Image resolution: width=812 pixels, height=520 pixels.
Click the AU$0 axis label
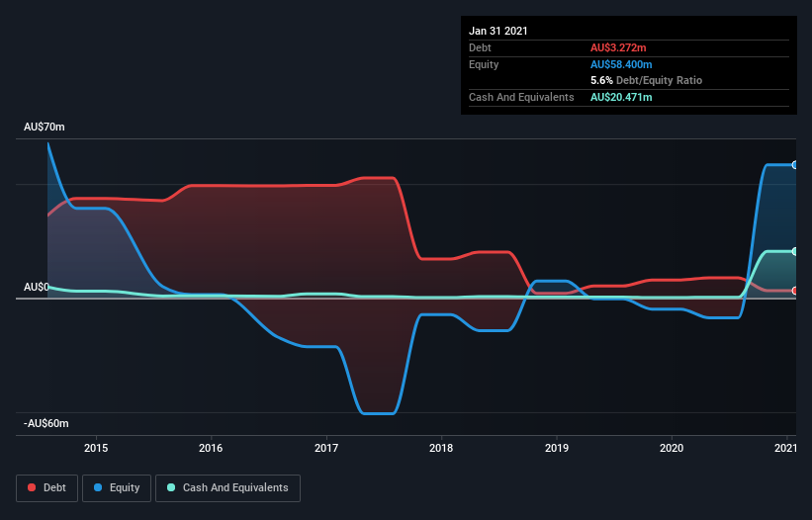tap(37, 287)
